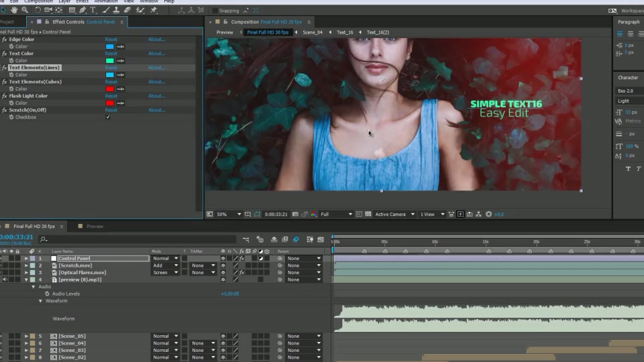Click About for Scratch(On,Off) effect

[x=156, y=110]
